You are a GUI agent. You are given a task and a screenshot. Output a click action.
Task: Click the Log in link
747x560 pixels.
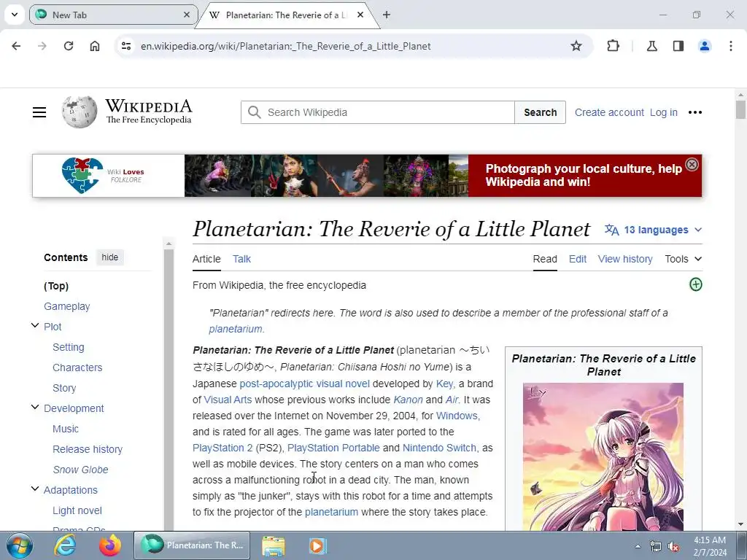(663, 112)
